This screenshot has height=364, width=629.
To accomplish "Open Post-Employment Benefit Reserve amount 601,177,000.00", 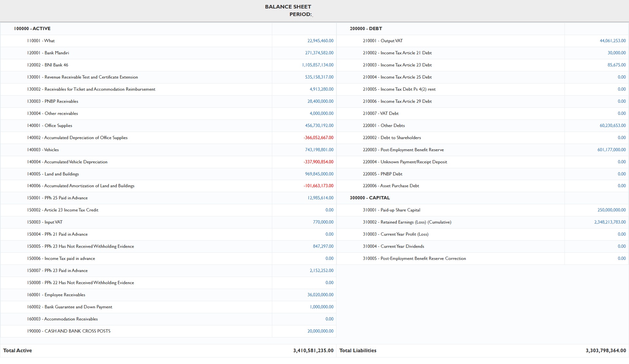I will (611, 150).
